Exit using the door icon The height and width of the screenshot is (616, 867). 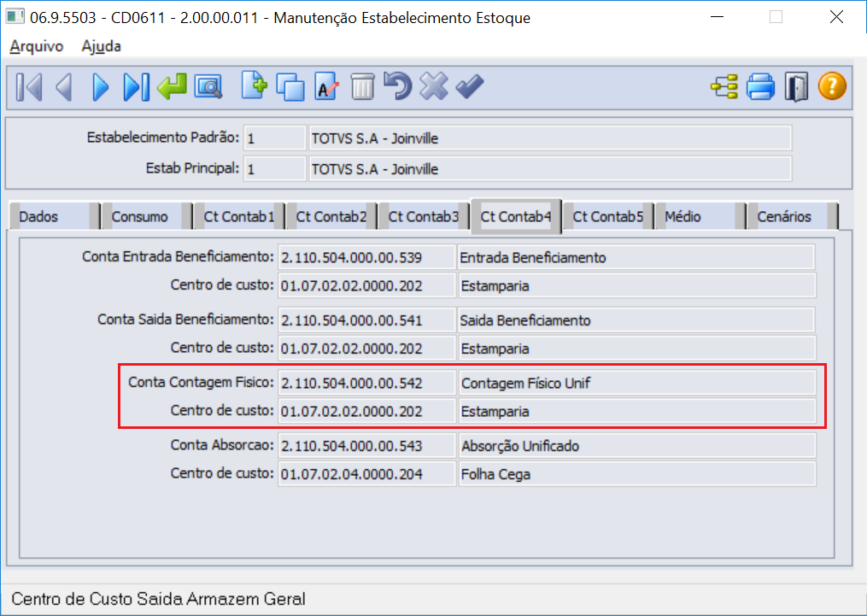796,87
